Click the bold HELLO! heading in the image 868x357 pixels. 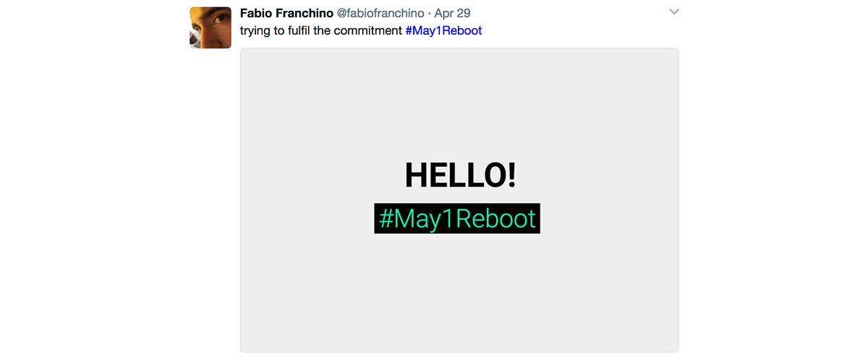460,175
